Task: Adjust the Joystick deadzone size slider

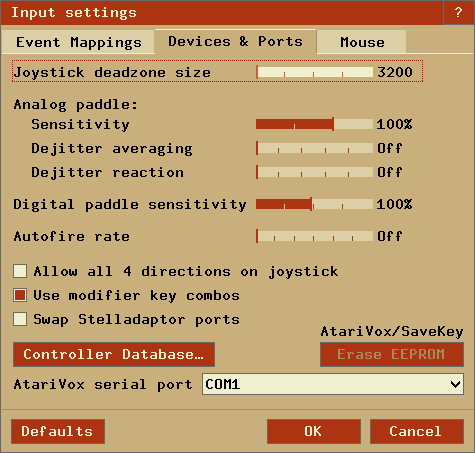Action: [314, 72]
